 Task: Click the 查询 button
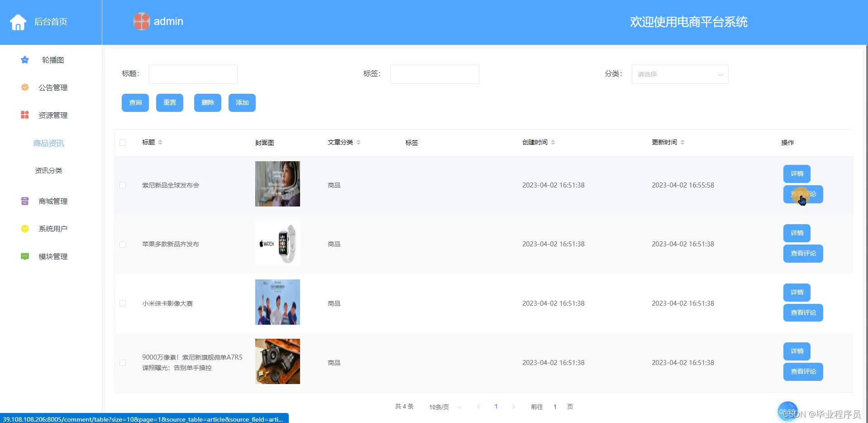[x=135, y=103]
